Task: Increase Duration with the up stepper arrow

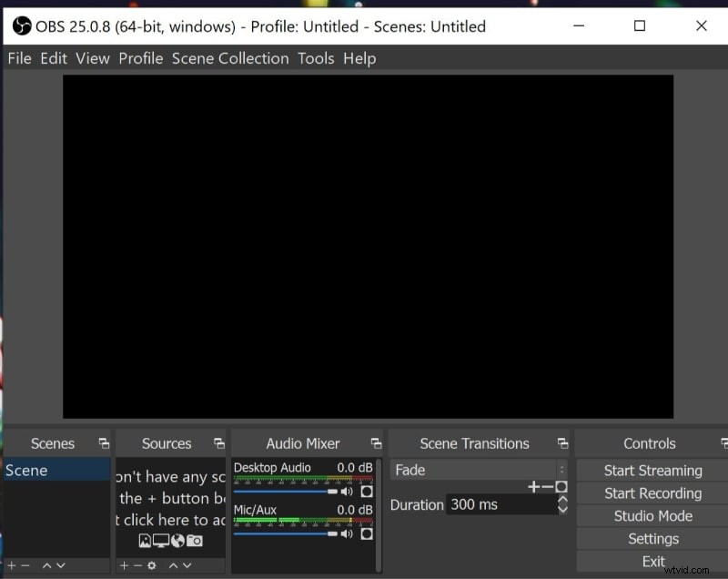Action: [562, 499]
